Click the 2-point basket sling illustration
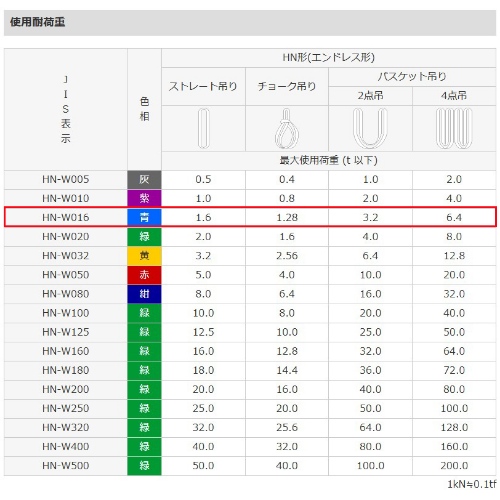 (x=370, y=128)
